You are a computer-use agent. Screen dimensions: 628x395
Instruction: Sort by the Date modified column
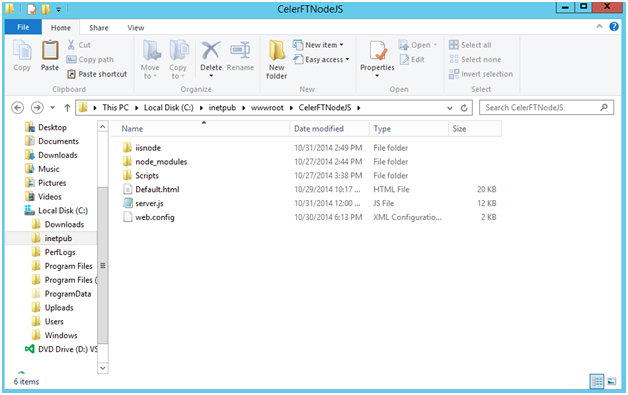pyautogui.click(x=329, y=129)
